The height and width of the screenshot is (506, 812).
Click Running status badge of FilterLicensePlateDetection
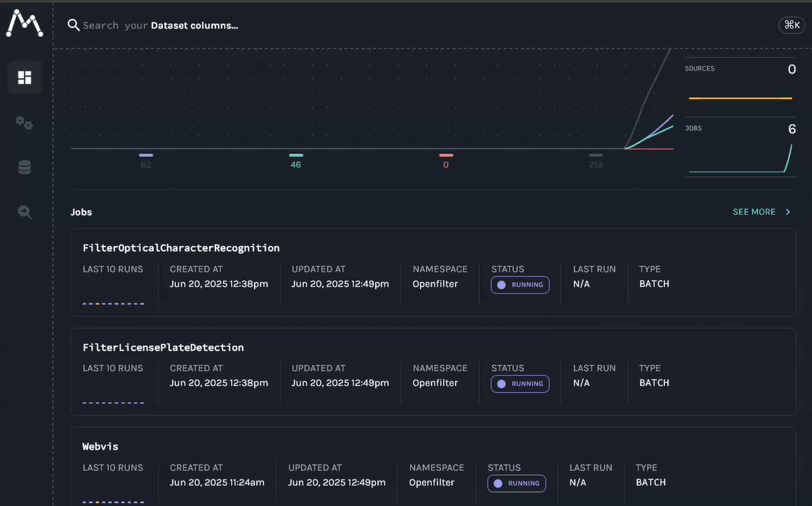[x=520, y=384]
